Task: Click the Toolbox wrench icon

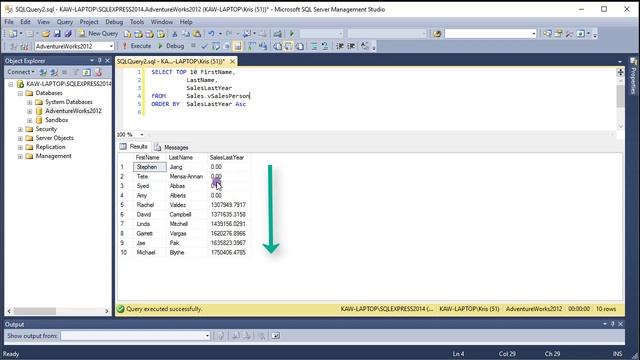Action: 569,33
